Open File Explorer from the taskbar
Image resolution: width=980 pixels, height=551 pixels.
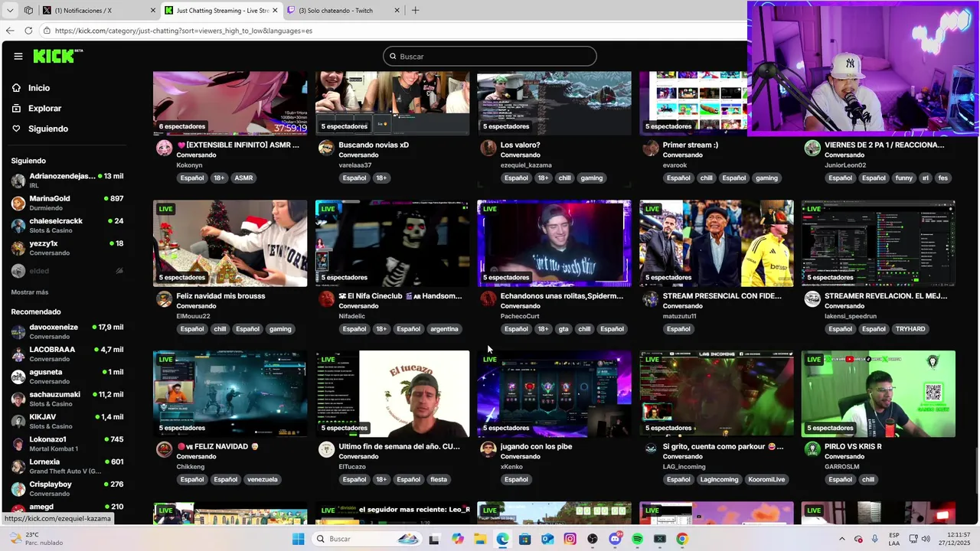(x=480, y=539)
